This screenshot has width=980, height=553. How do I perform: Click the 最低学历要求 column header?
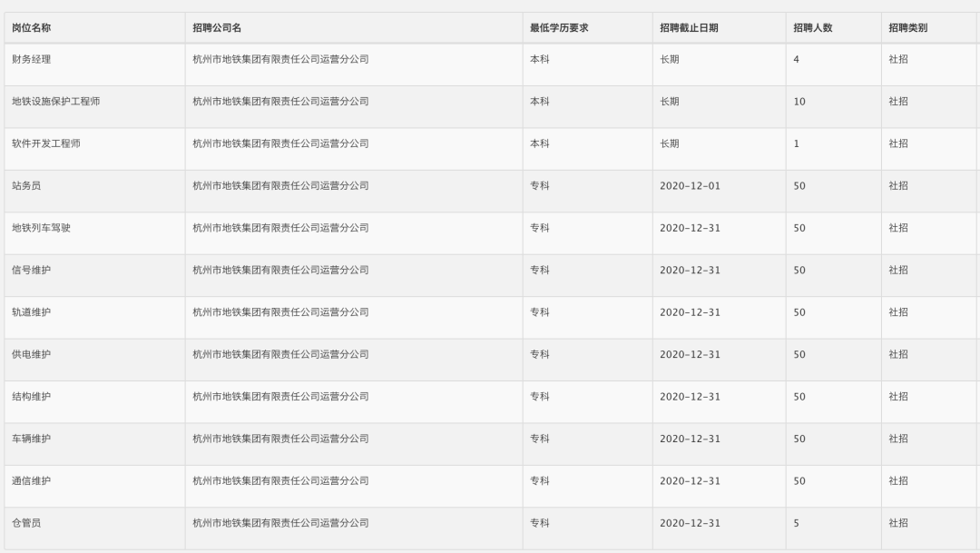coord(559,28)
